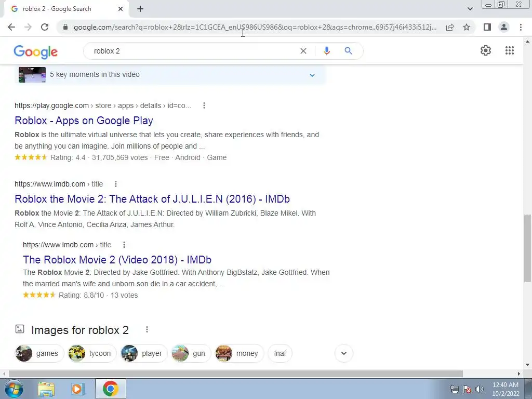Open the Windows Start menu
Viewport: 532px width, 399px height.
14,389
